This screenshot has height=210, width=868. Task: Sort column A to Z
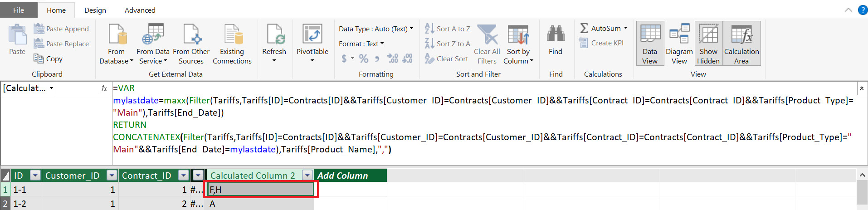pyautogui.click(x=448, y=29)
